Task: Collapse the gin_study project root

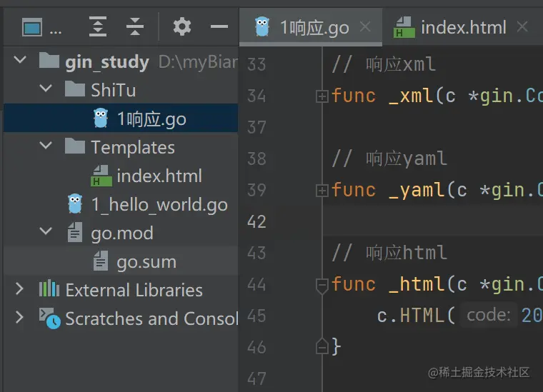Action: (x=20, y=61)
